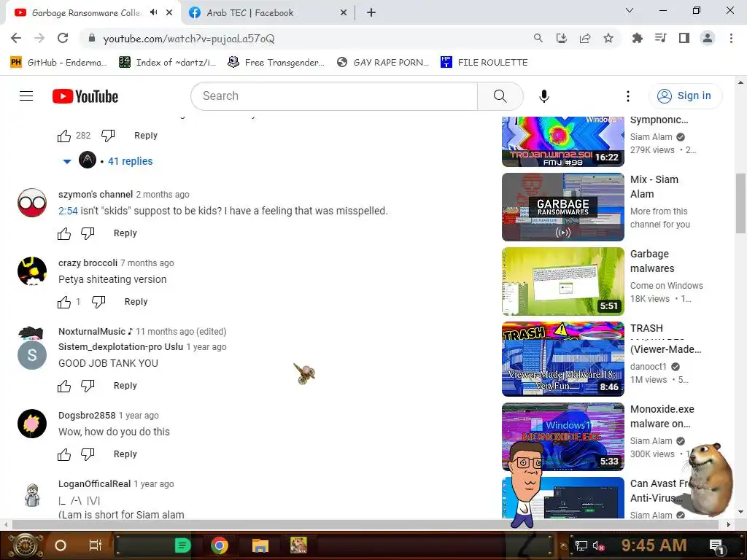The height and width of the screenshot is (560, 747).
Task: Reply to the comment with 282 likes
Action: pyautogui.click(x=146, y=136)
